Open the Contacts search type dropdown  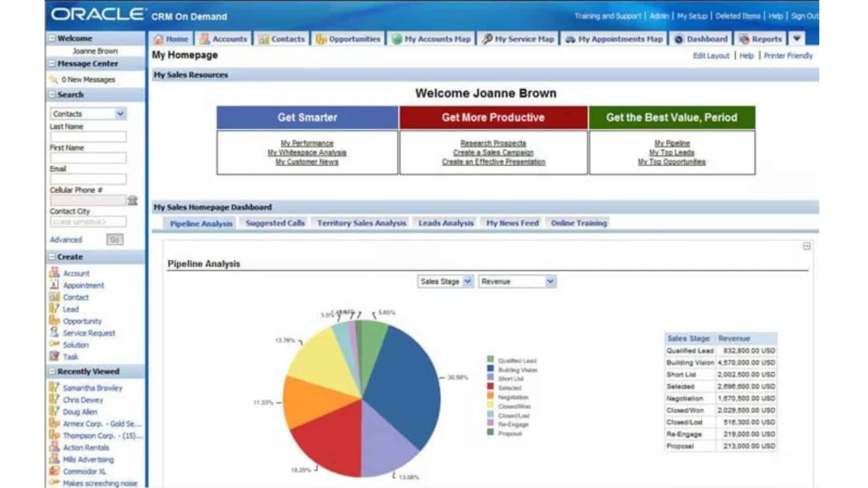(88, 114)
